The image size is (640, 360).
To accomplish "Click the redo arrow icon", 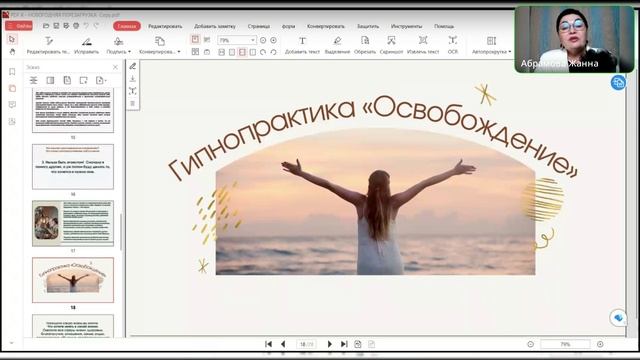I will click(96, 26).
